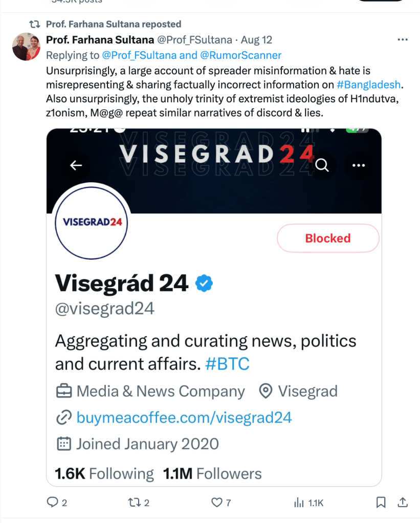Image resolution: width=420 pixels, height=523 pixels.
Task: Click the search magnifier in Visegrad banner
Action: coord(322,165)
